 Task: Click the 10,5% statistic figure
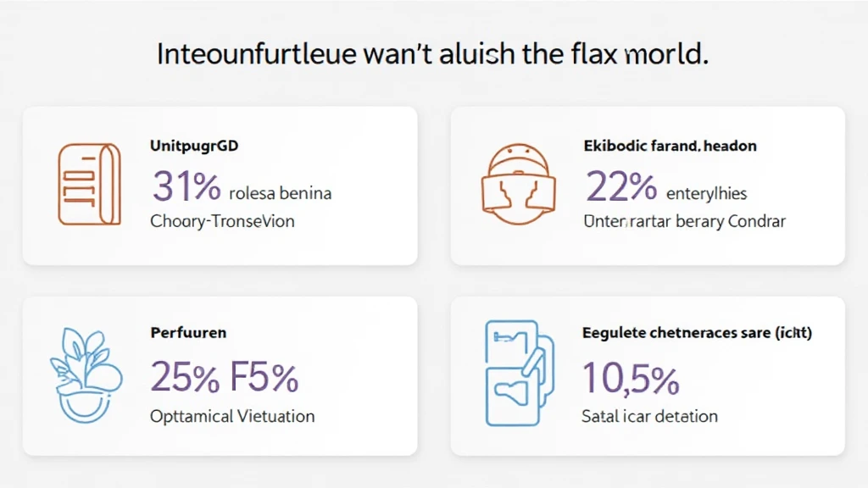tap(631, 376)
